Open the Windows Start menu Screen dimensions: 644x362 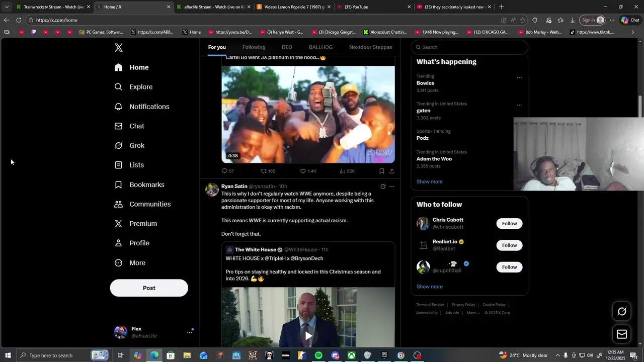click(x=8, y=355)
